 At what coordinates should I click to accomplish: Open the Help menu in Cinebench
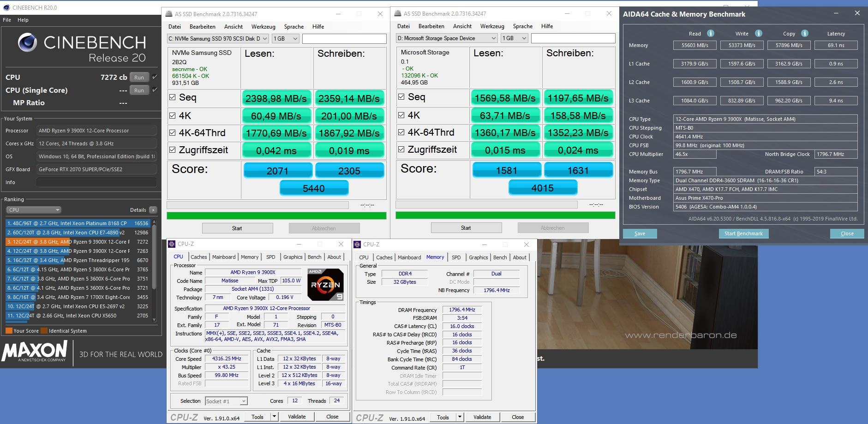pyautogui.click(x=23, y=20)
